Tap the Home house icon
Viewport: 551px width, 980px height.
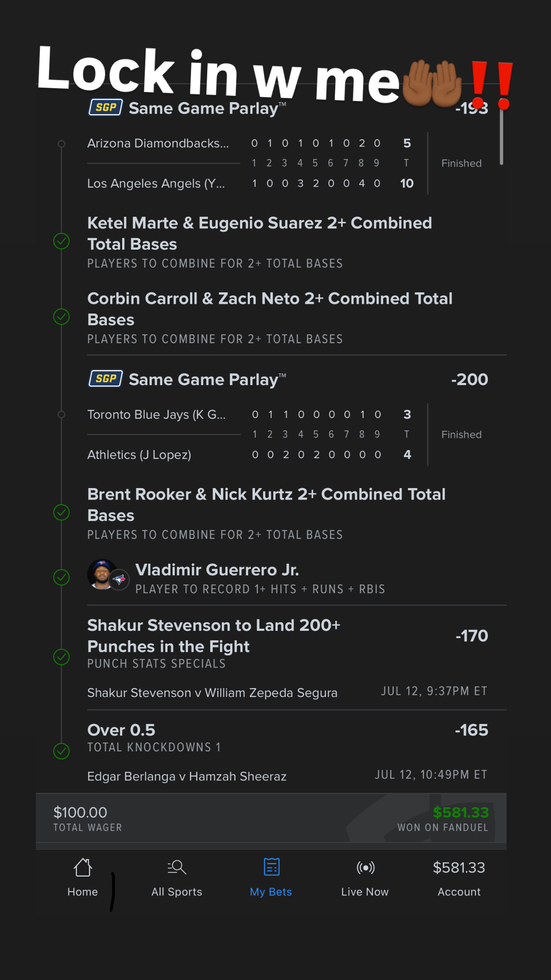click(82, 868)
